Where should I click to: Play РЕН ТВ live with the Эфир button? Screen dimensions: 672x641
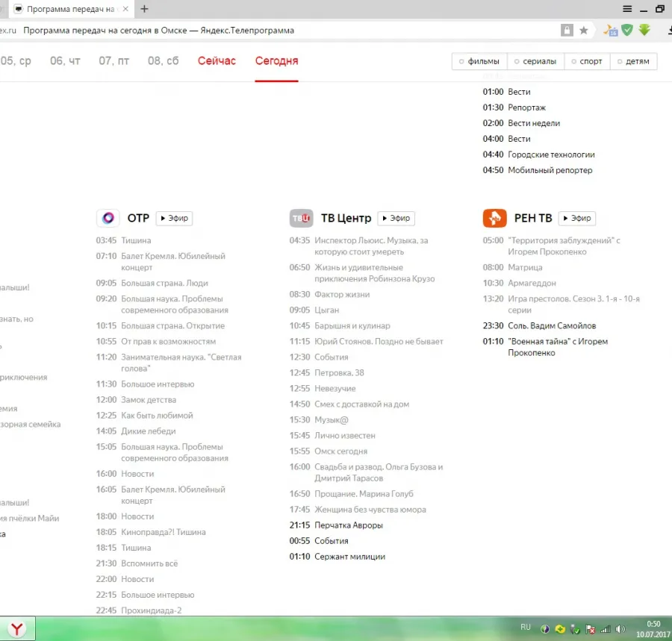coord(577,218)
